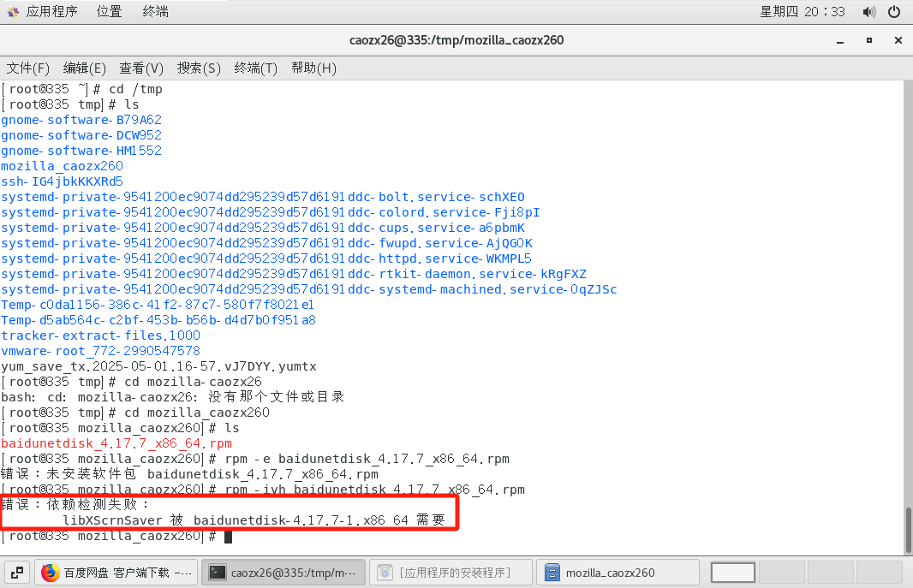Open the 文件(F) menu
The height and width of the screenshot is (588, 913).
point(28,68)
